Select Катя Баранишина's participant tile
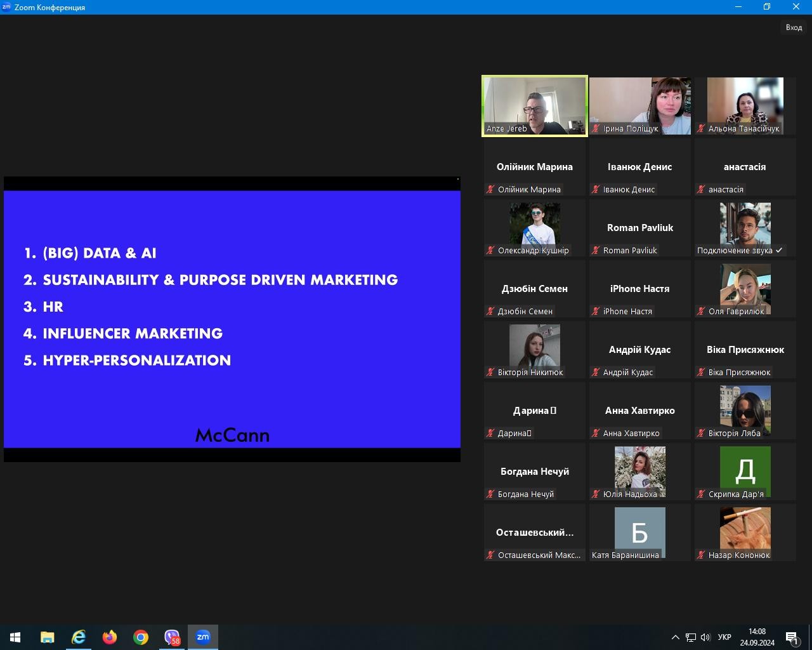Viewport: 812px width, 650px height. (x=639, y=532)
